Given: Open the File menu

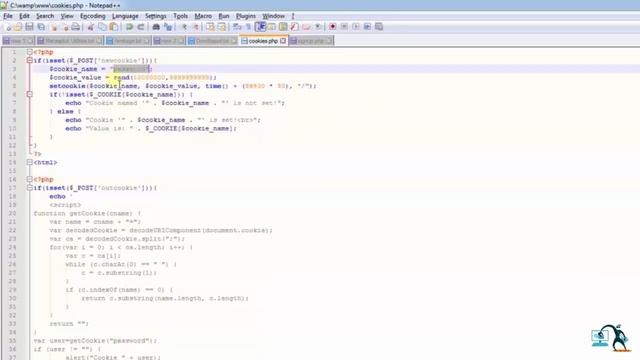Looking at the screenshot, I should point(8,16).
